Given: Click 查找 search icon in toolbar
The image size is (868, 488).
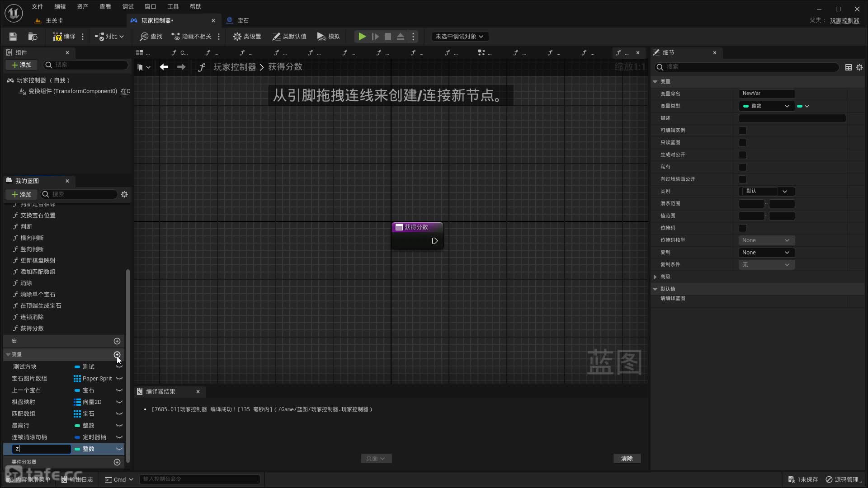Looking at the screenshot, I should click(x=151, y=37).
